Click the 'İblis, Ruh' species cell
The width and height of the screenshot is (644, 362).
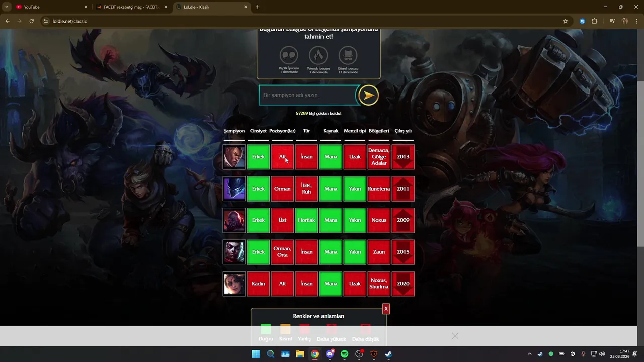[x=306, y=189]
